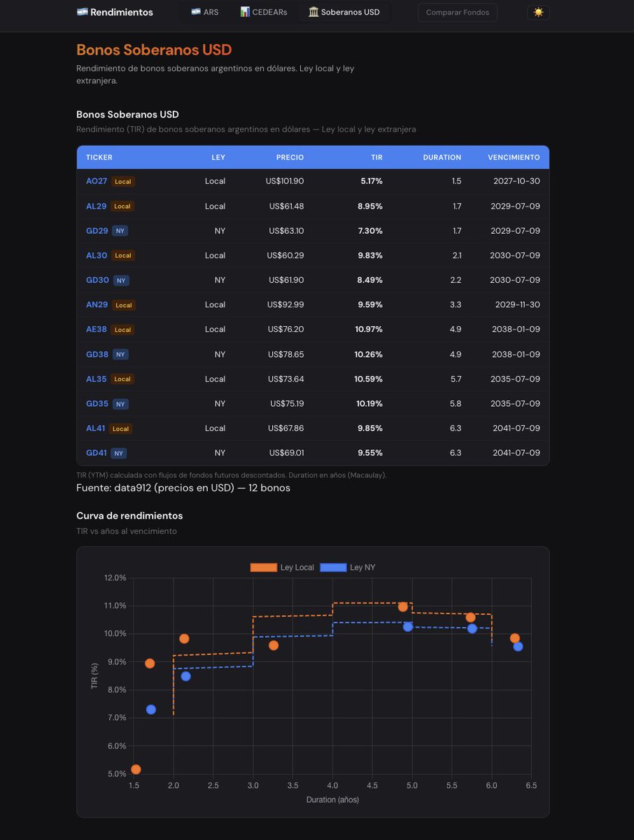The image size is (634, 840).
Task: Open the AE38 ticker link
Action: pyautogui.click(x=97, y=329)
